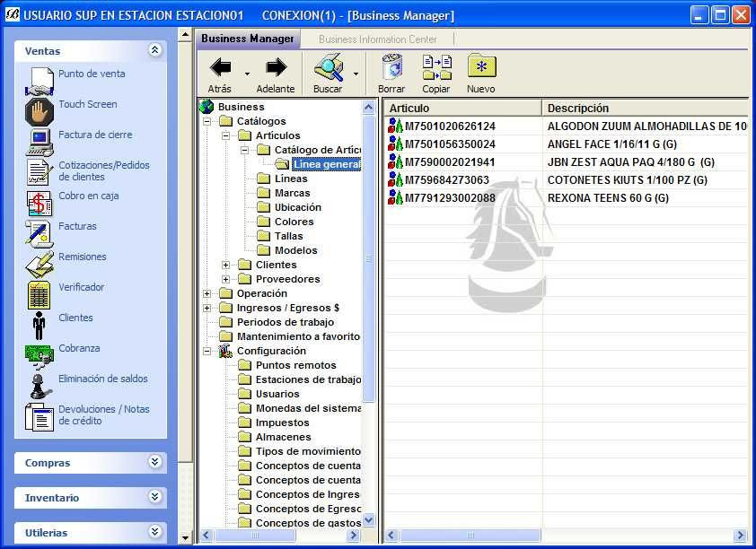Switch to Business Information Center tab
This screenshot has height=549, width=756.
click(377, 39)
